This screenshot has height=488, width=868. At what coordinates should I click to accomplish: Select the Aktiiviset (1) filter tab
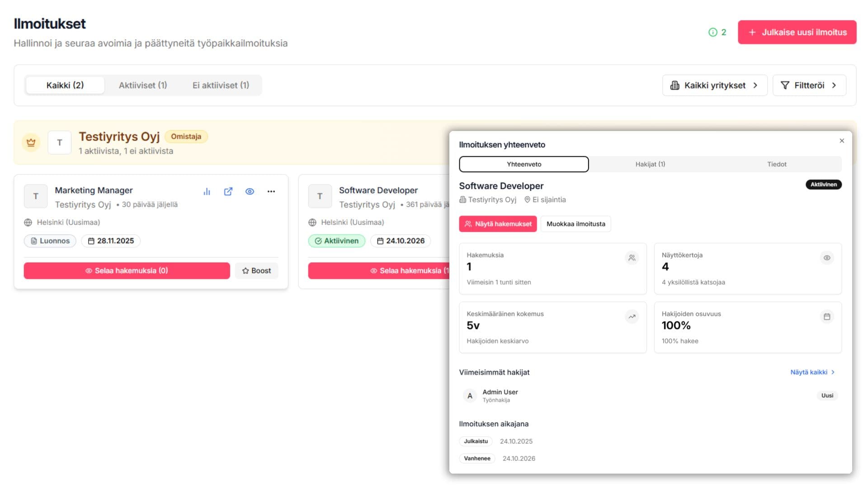(x=143, y=85)
